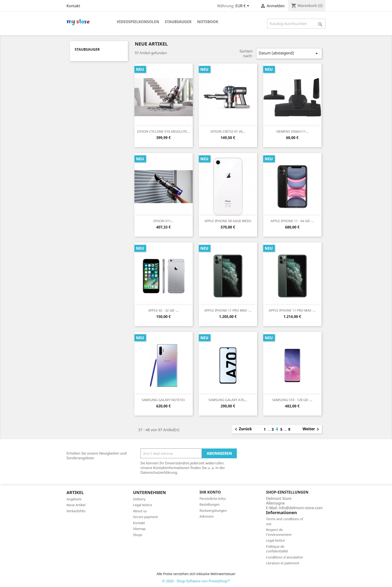Click the search magnifier icon
The height and width of the screenshot is (587, 392).
click(x=320, y=24)
